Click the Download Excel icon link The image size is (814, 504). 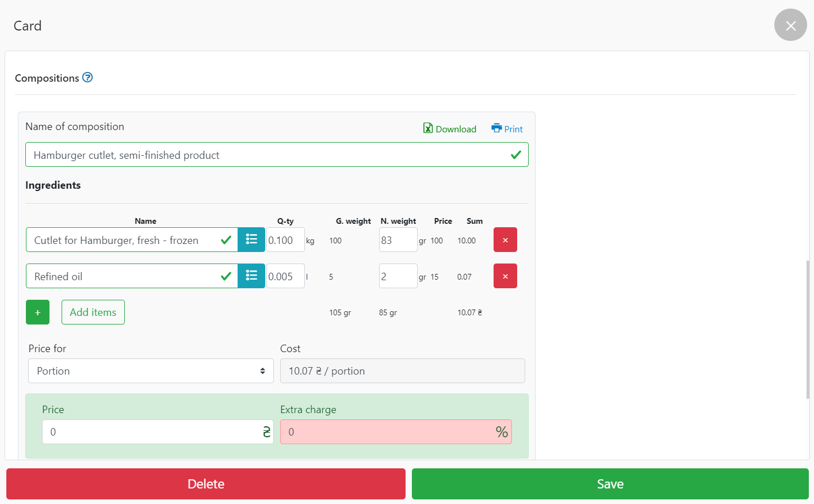(428, 128)
